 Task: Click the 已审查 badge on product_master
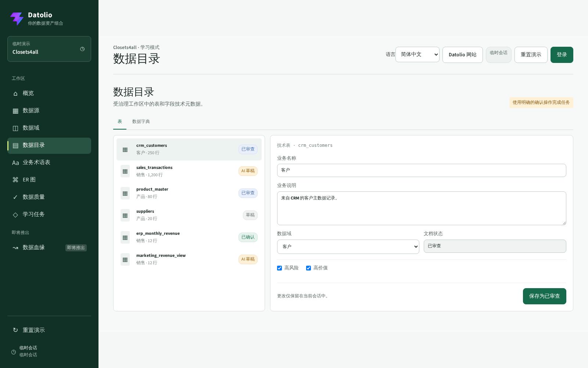click(248, 193)
